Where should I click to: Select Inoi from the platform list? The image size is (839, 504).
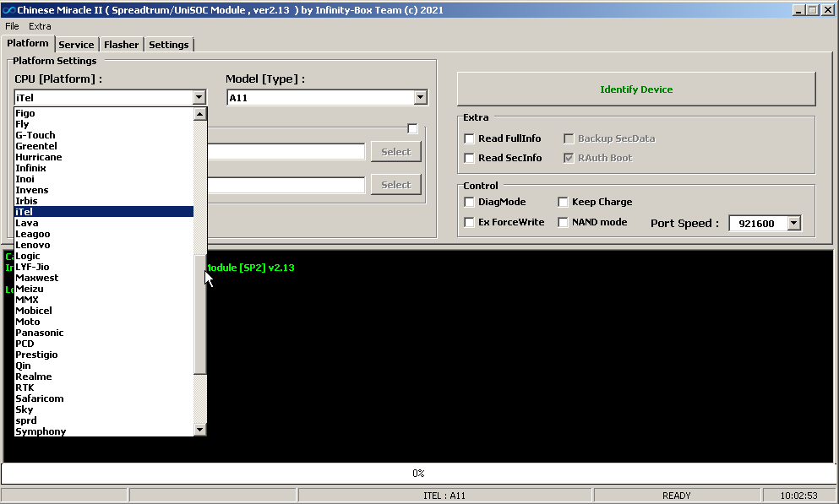(104, 179)
